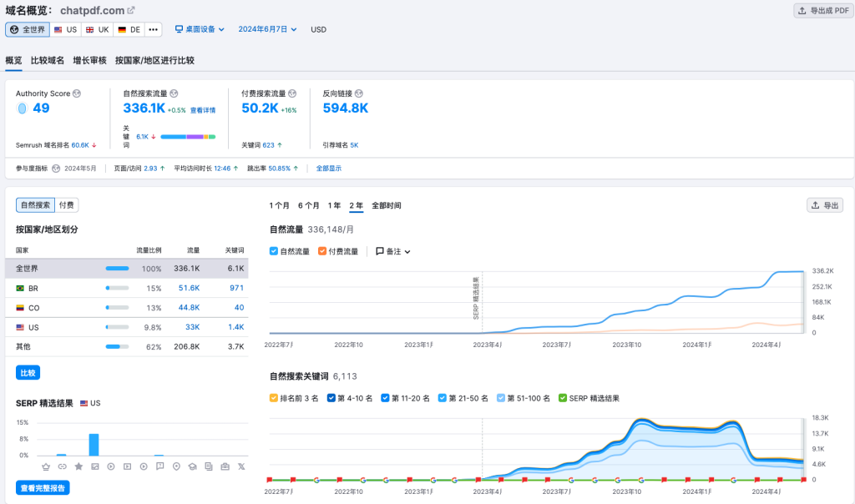The height and width of the screenshot is (504, 855).
Task: Open the 2024年6月7日 date dropdown
Action: [x=267, y=29]
